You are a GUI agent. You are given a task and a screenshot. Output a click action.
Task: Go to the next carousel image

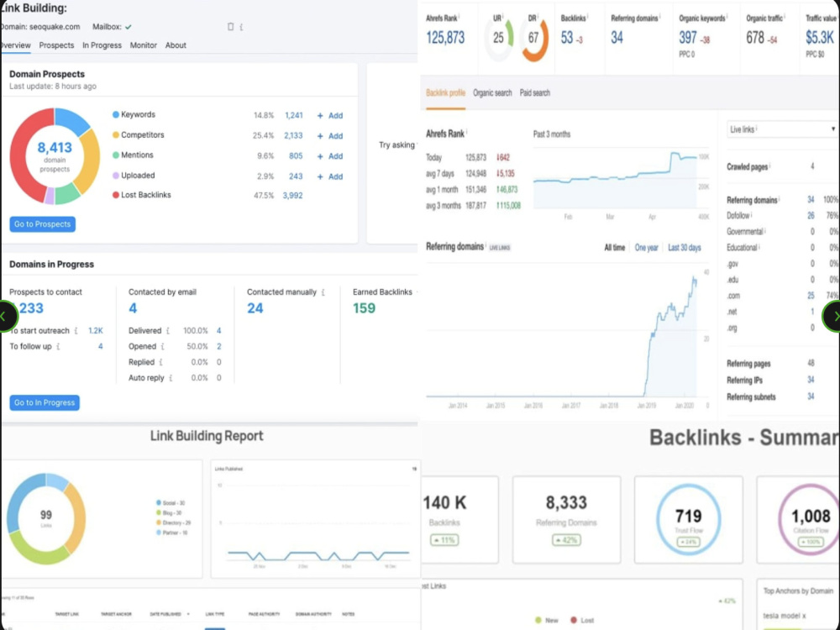833,316
